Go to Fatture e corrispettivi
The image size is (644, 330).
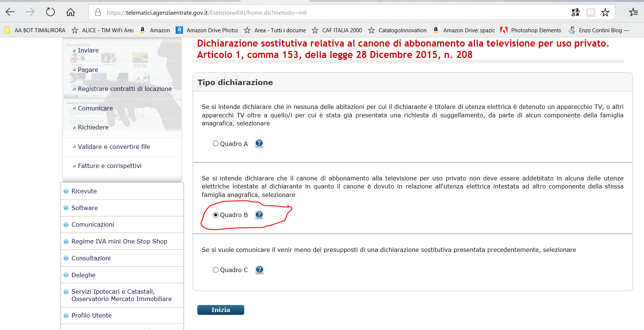coord(110,166)
